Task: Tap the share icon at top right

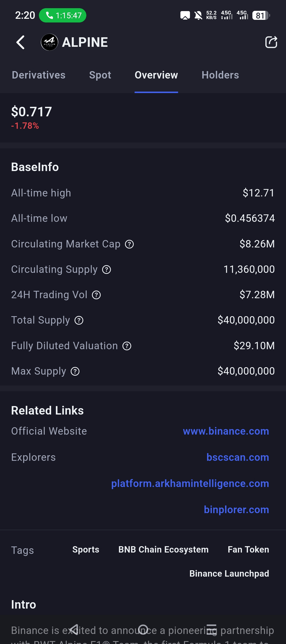Action: point(271,42)
